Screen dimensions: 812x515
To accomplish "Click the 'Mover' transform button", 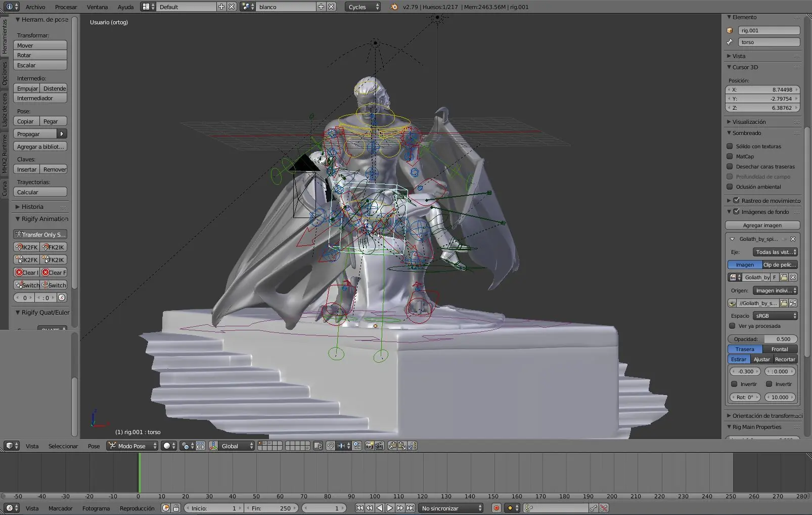I will pos(40,45).
